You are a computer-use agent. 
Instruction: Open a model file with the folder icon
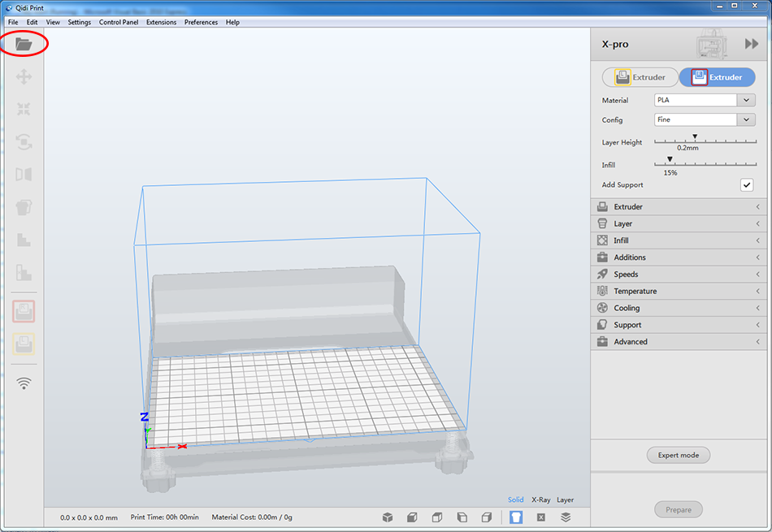(23, 45)
